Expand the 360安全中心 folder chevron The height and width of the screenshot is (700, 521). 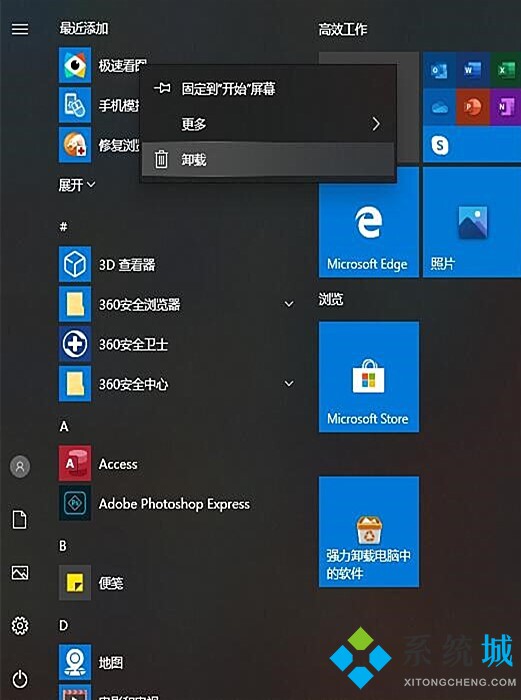289,383
